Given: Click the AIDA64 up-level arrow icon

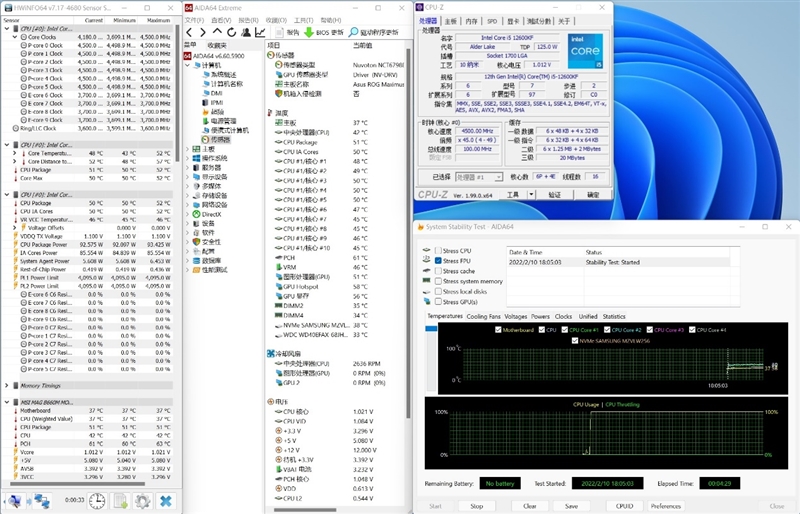Looking at the screenshot, I should pos(217,32).
